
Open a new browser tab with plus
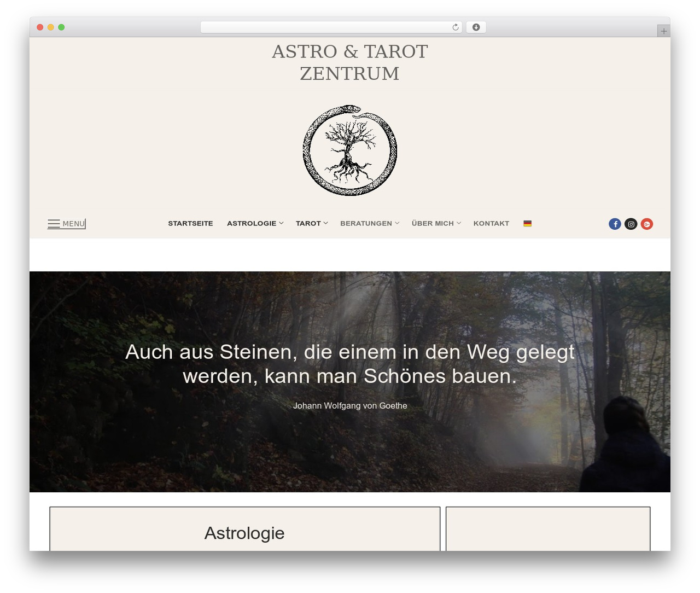coord(663,31)
